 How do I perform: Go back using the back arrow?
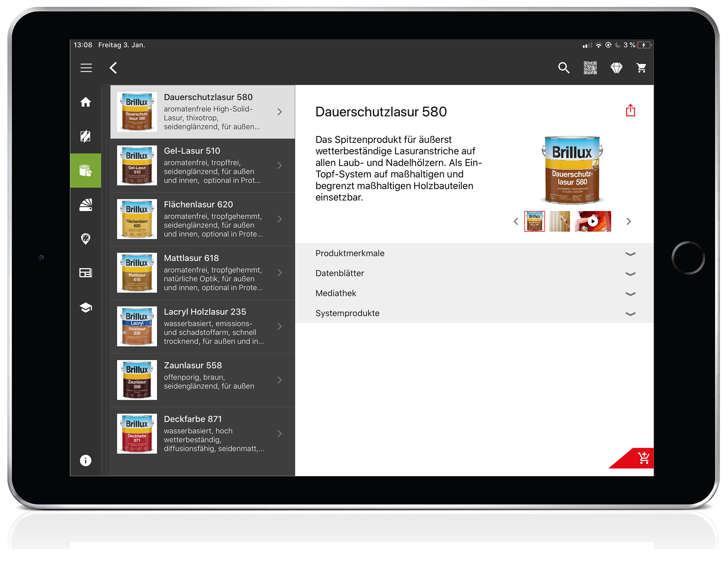(x=113, y=68)
